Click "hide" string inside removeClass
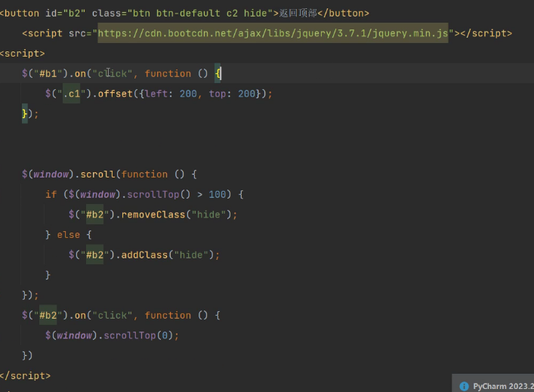Image resolution: width=534 pixels, height=392 pixels. click(x=208, y=215)
